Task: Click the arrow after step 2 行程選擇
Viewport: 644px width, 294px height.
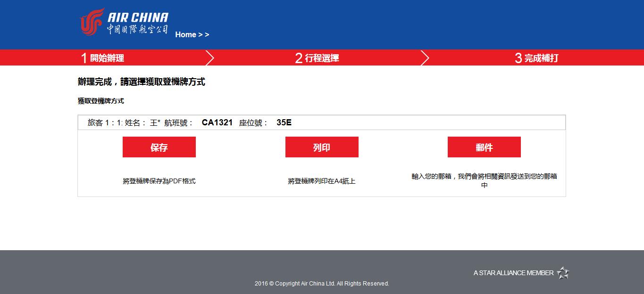Action: tap(425, 58)
